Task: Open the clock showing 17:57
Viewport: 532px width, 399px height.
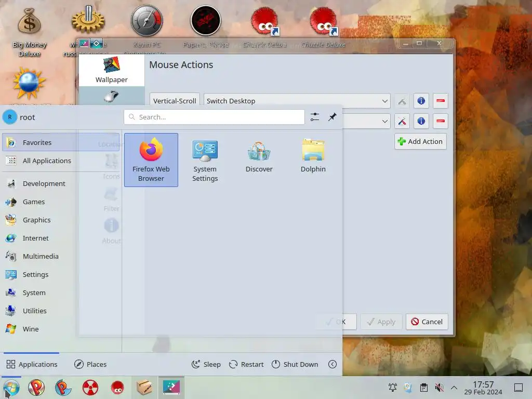Action: pyautogui.click(x=483, y=388)
